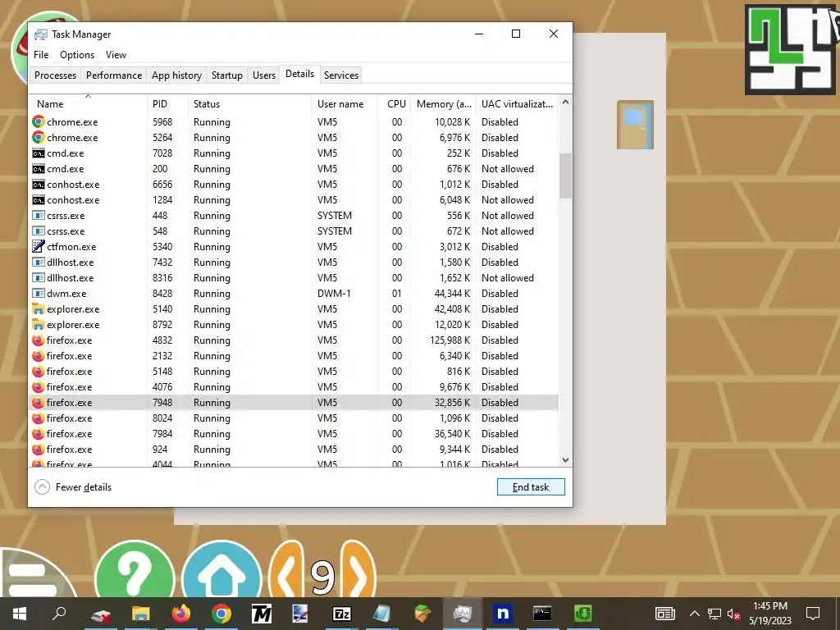The image size is (840, 630).
Task: Sort by UAC virtualization column header
Action: click(x=517, y=104)
